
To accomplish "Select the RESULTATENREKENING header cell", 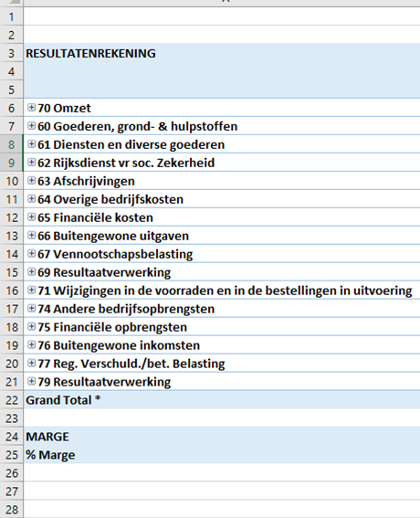I will tap(222, 53).
